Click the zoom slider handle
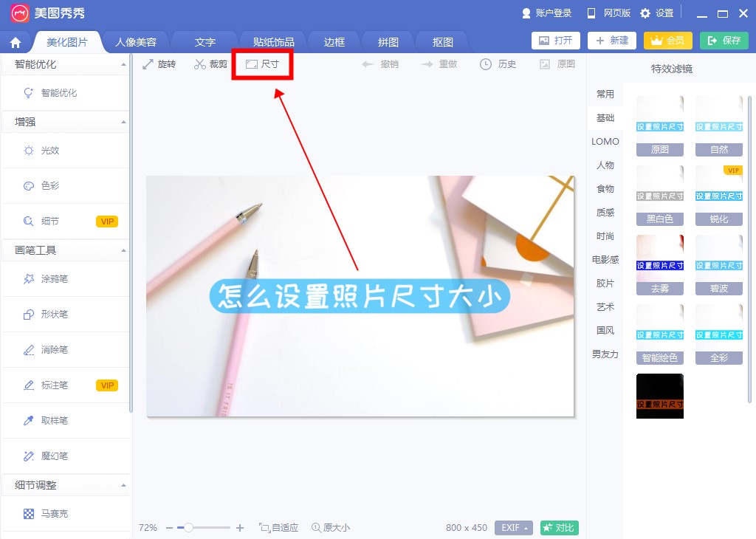756x539 pixels. click(189, 528)
